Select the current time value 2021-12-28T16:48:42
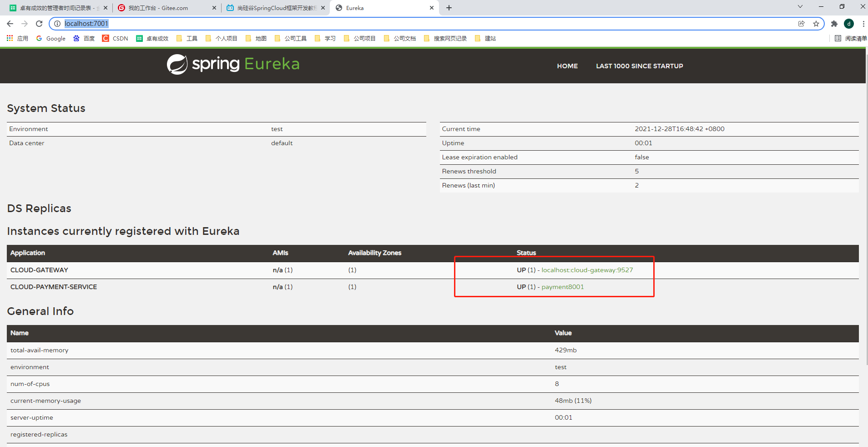Image resolution: width=868 pixels, height=447 pixels. click(x=680, y=129)
